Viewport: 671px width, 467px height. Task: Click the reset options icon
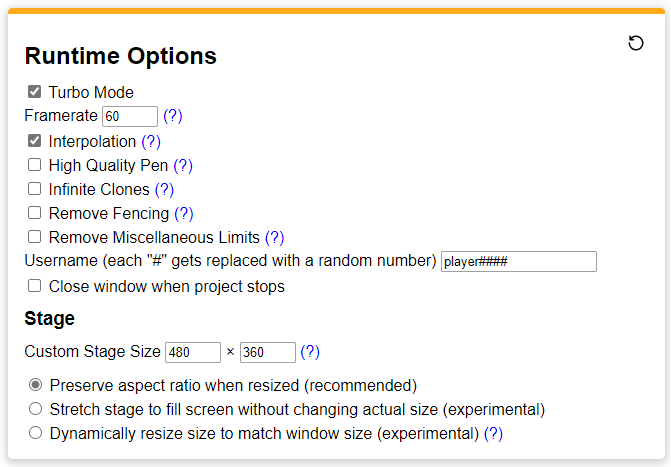(x=636, y=43)
